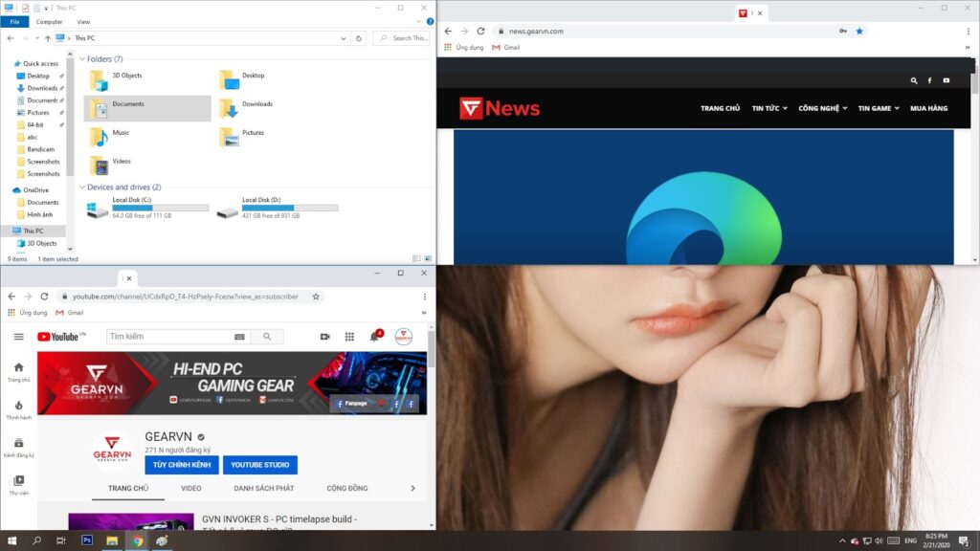Screen dimensions: 980x551
Task: Expand the File Explorer ribbon
Action: [419, 21]
